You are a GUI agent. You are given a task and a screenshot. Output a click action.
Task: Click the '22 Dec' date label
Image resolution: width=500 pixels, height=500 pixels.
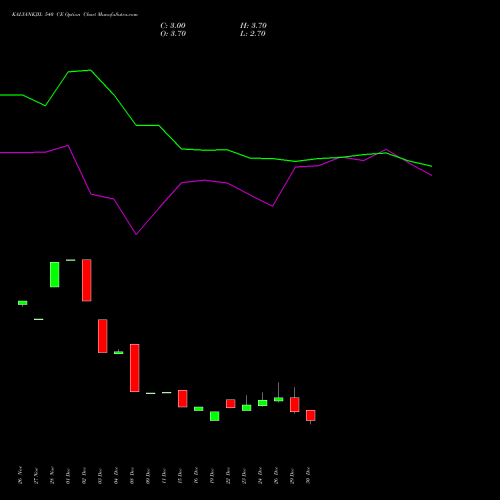click(x=228, y=476)
